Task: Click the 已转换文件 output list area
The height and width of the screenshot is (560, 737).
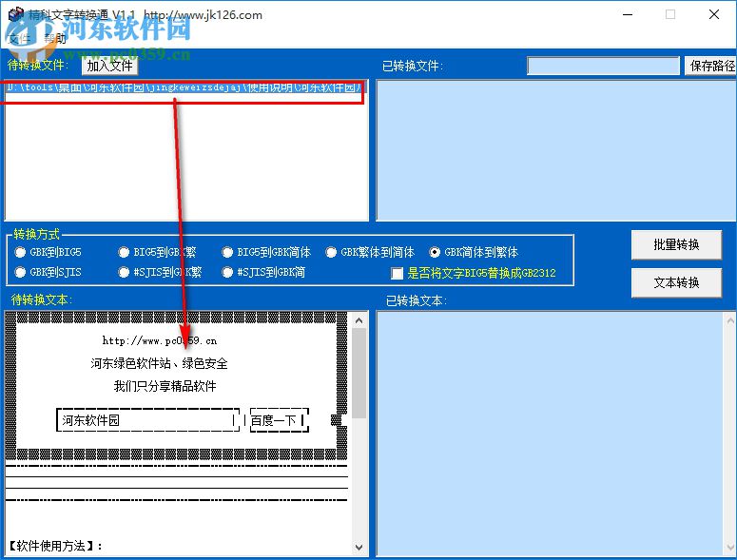Action: (x=556, y=150)
